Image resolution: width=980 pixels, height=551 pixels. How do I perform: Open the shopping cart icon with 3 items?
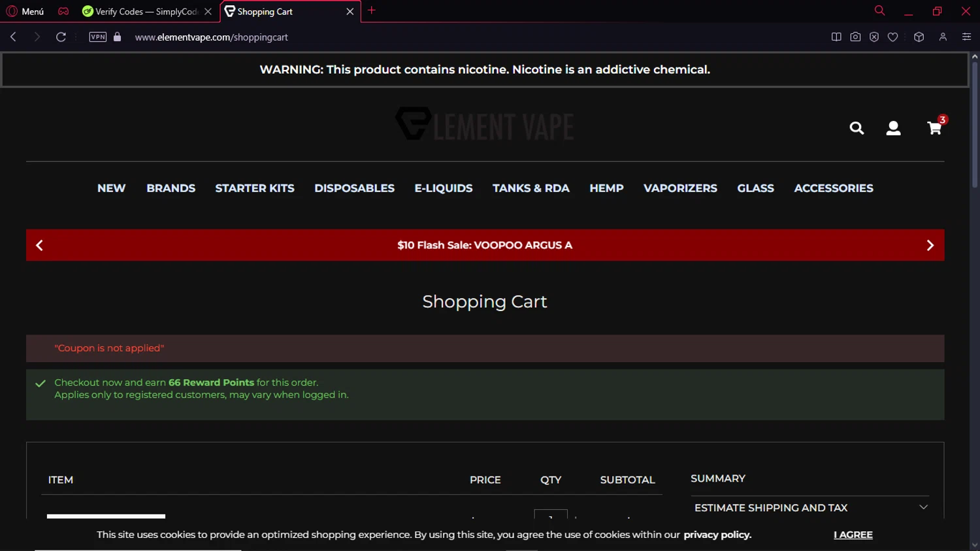coord(936,125)
